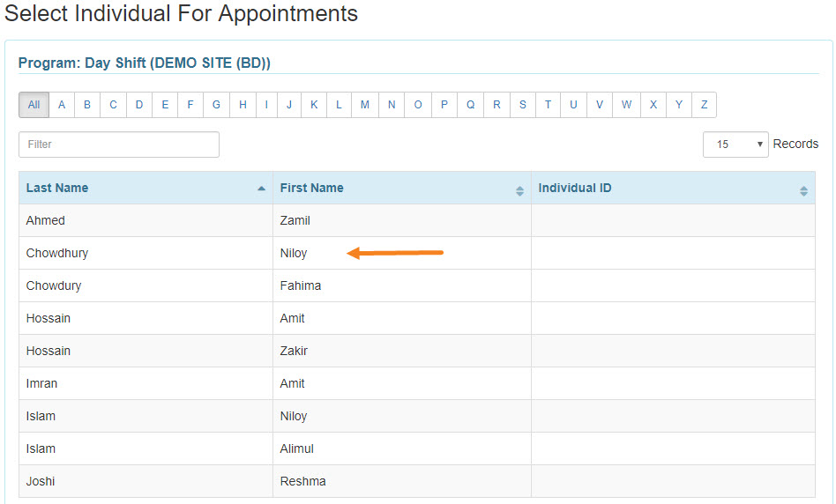The height and width of the screenshot is (504, 836).
Task: Sort by Last Name using the arrow icon
Action: pyautogui.click(x=261, y=189)
